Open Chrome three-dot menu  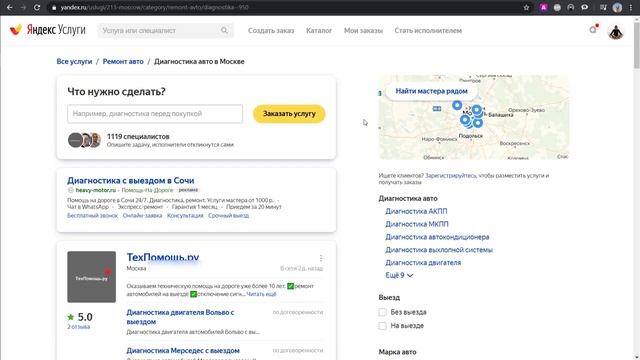pyautogui.click(x=631, y=7)
